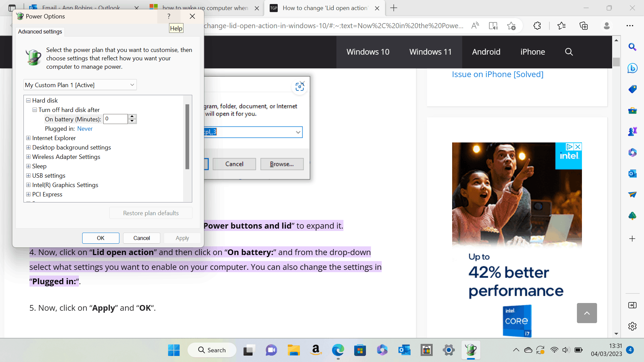Screen dimensions: 644x362
Task: Open Outlook icon in Edge sidebar
Action: pos(632,174)
